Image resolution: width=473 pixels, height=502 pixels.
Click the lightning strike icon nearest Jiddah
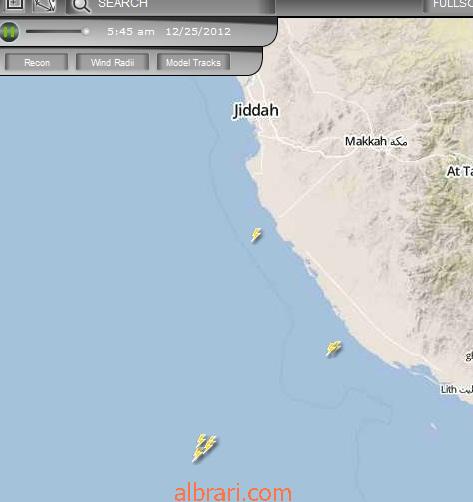pos(256,235)
